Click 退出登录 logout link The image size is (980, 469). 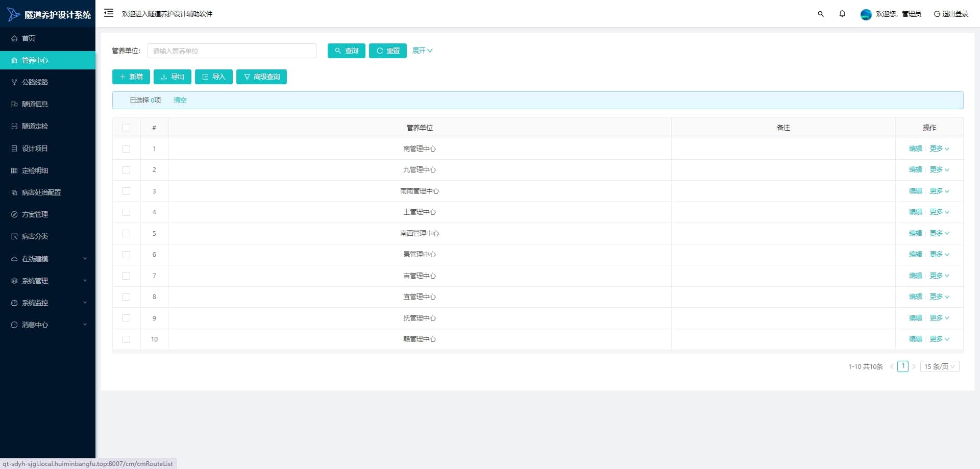951,14
